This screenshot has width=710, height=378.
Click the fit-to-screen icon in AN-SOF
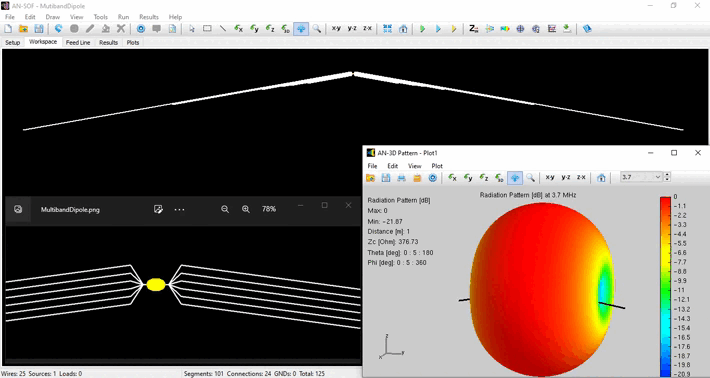click(387, 29)
